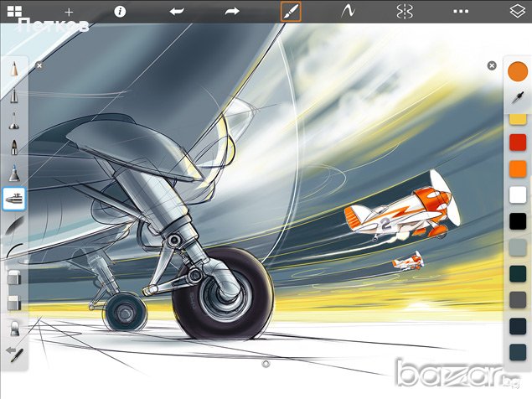Open the info panel

click(120, 12)
